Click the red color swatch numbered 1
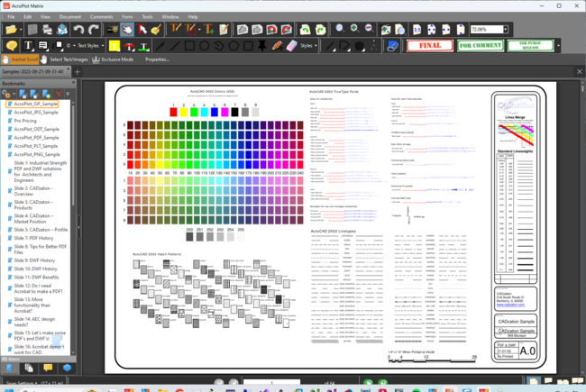Viewport: 586px width, 392px height. point(173,112)
